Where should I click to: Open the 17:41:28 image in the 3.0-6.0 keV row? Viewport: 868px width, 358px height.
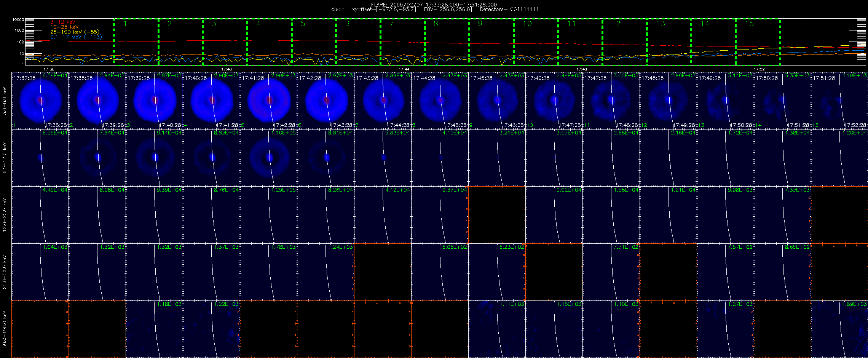click(268, 101)
